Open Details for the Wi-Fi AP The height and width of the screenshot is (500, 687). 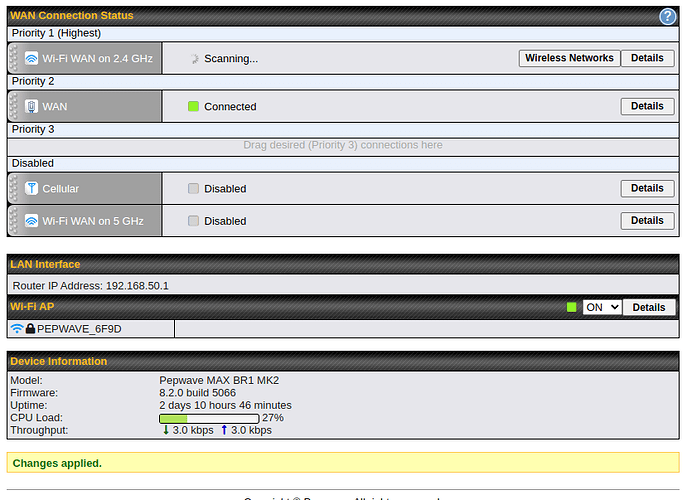click(649, 307)
